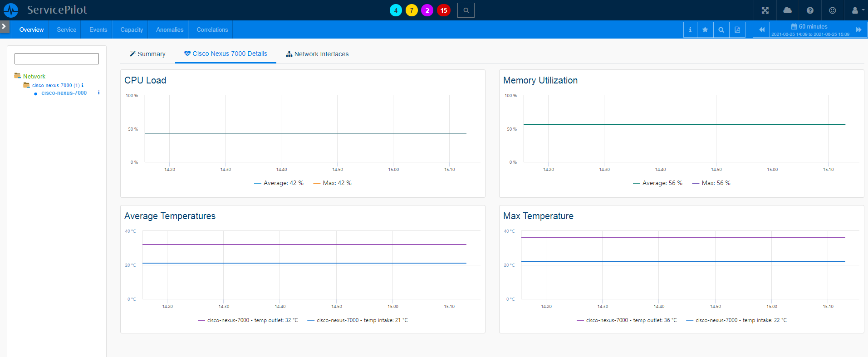
Task: Open the cloud icon in header
Action: [787, 10]
